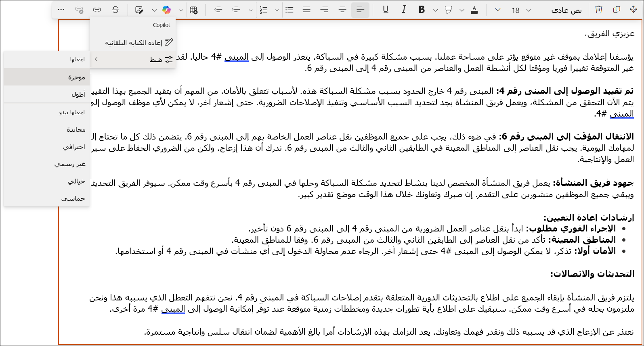The image size is (644, 346).
Task: Click the Copilot icon in toolbar
Action: pos(166,10)
